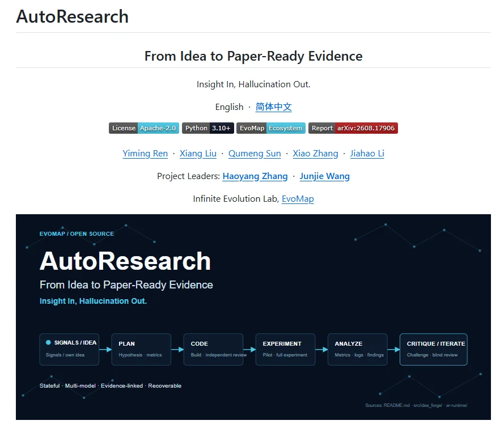The width and height of the screenshot is (504, 429).
Task: Click the 'Insight In, Hallucination Out.' tagline paragraph
Action: click(253, 84)
